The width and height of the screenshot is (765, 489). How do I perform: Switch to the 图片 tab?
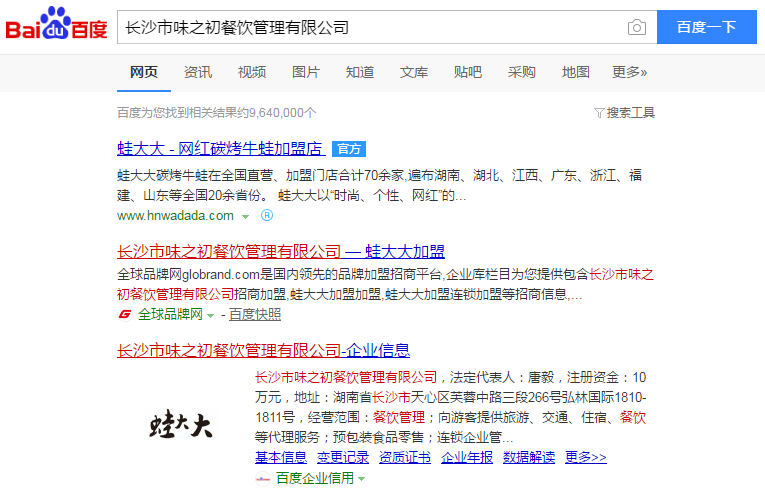[306, 72]
